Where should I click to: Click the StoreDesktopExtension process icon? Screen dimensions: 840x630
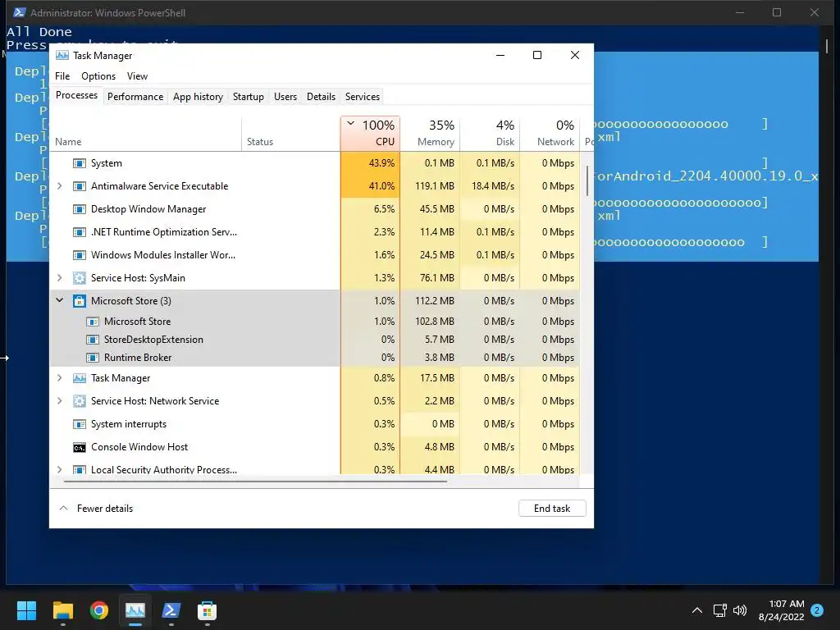click(93, 340)
